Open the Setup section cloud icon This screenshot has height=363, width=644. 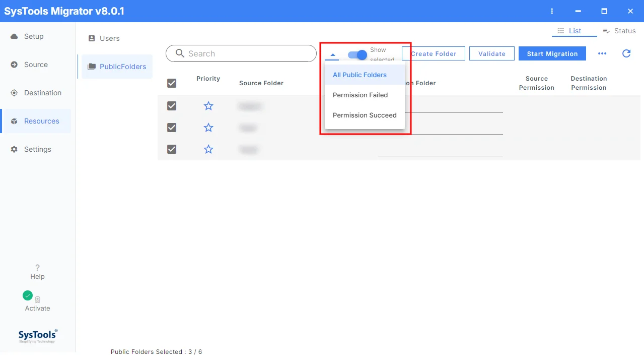click(x=14, y=36)
